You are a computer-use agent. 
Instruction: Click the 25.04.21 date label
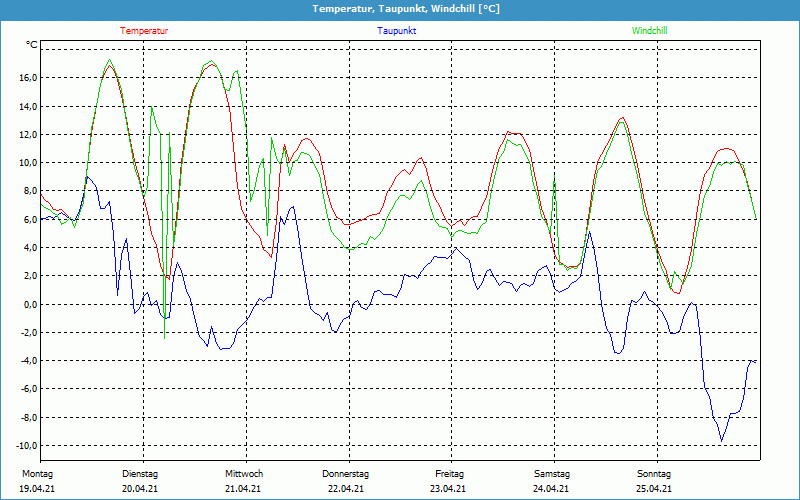coord(654,489)
